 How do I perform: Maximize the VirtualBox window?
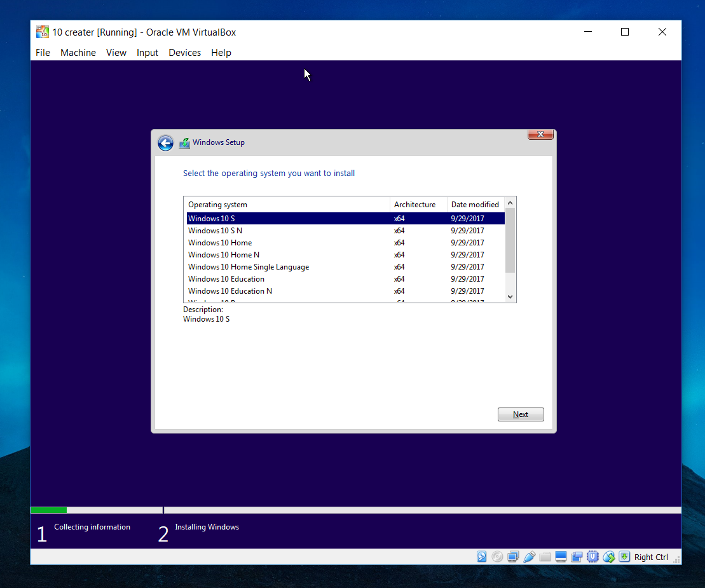pyautogui.click(x=624, y=32)
